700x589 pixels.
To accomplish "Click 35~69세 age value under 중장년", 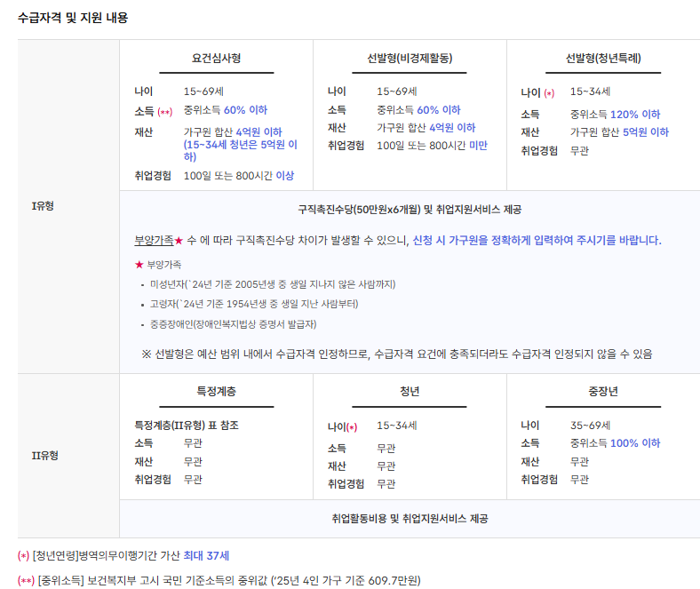I will [590, 426].
